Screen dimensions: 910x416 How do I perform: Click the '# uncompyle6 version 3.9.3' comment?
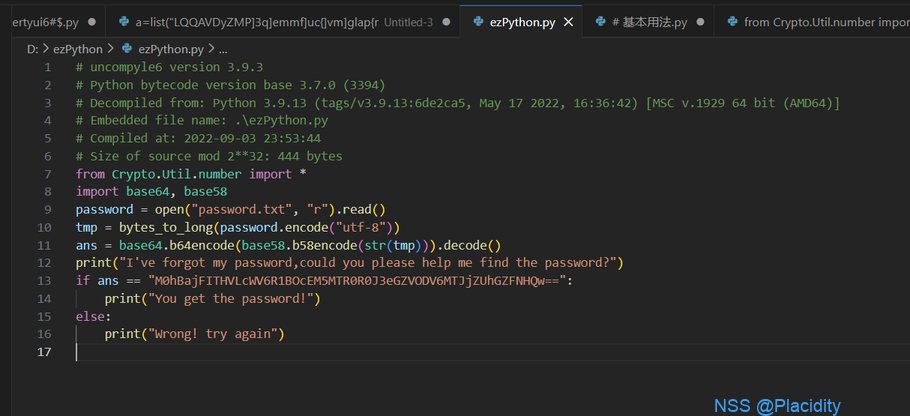pos(169,67)
